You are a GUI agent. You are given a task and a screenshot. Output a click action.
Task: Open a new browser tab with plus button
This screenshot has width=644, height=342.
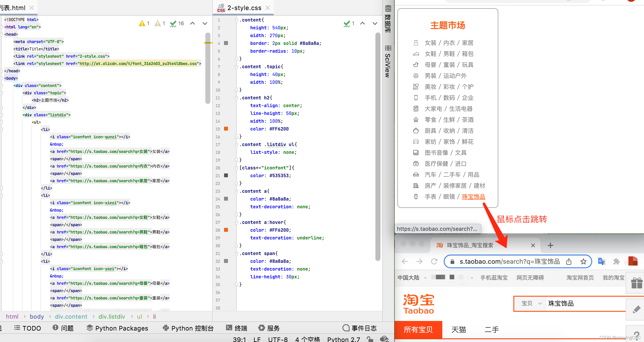550,245
